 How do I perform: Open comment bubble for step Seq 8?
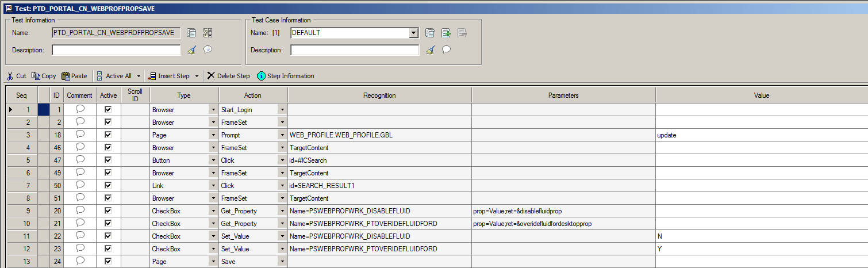pyautogui.click(x=80, y=198)
